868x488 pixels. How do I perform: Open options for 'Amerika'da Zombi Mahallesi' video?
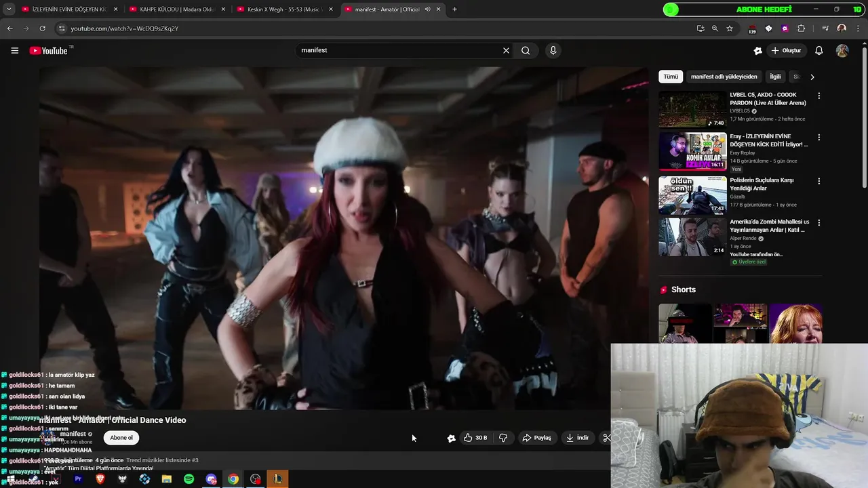pos(818,223)
